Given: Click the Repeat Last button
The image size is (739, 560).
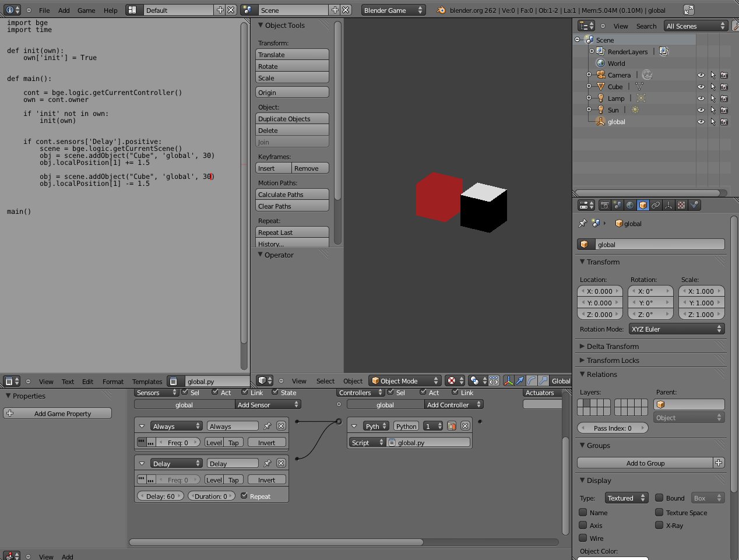Looking at the screenshot, I should point(292,232).
